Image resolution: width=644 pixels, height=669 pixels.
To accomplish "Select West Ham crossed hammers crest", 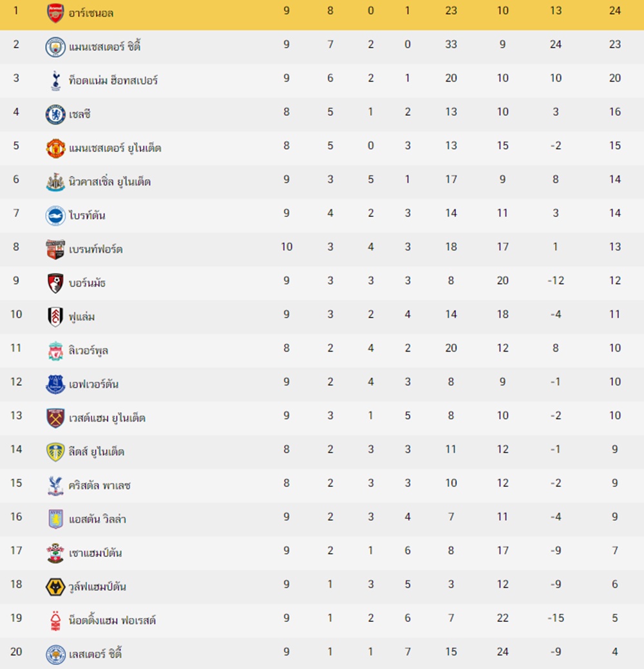I will (x=55, y=418).
